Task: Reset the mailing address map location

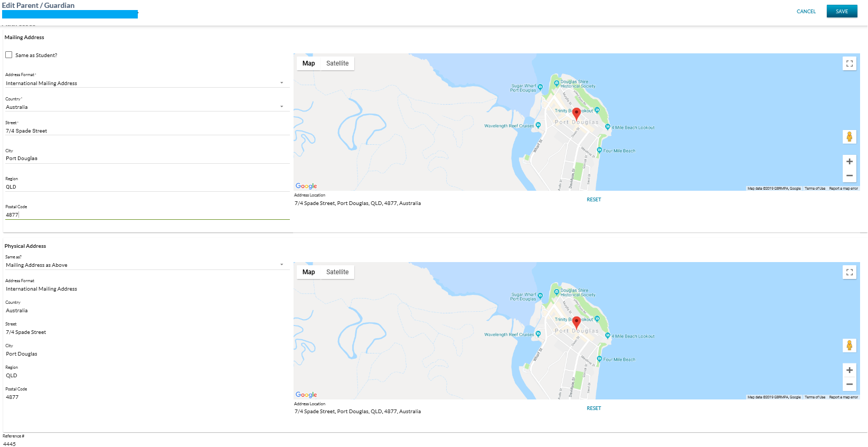Action: pyautogui.click(x=593, y=200)
